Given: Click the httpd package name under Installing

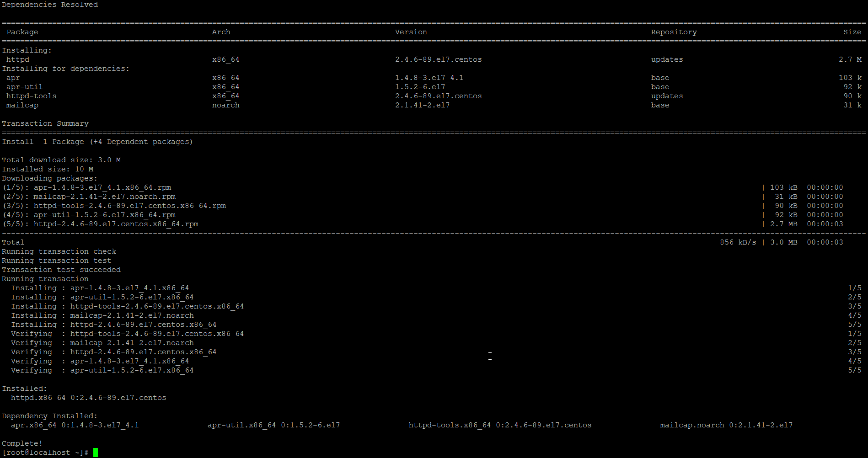Looking at the screenshot, I should (x=17, y=59).
